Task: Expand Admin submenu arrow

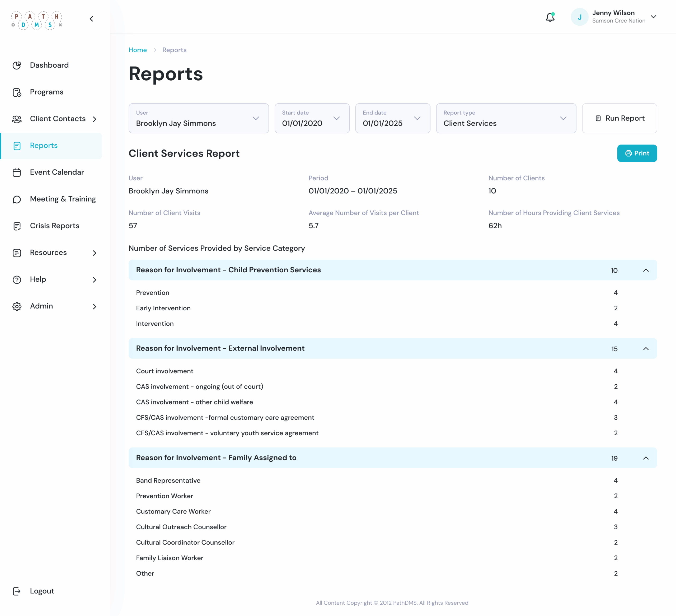Action: tap(95, 306)
